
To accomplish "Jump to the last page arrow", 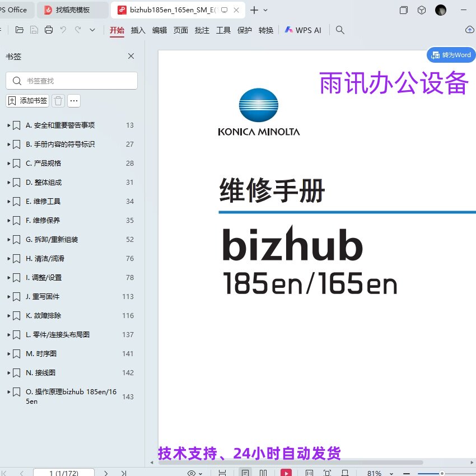I will [123, 473].
